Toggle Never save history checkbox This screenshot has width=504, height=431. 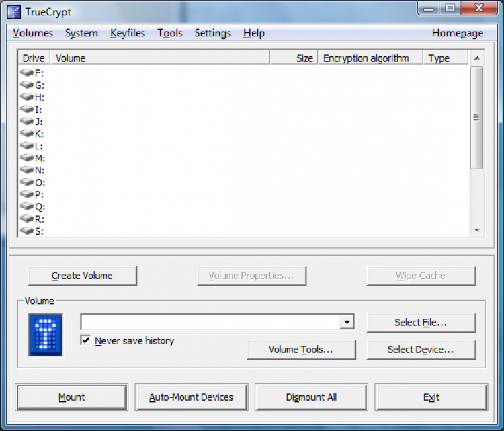[x=85, y=340]
